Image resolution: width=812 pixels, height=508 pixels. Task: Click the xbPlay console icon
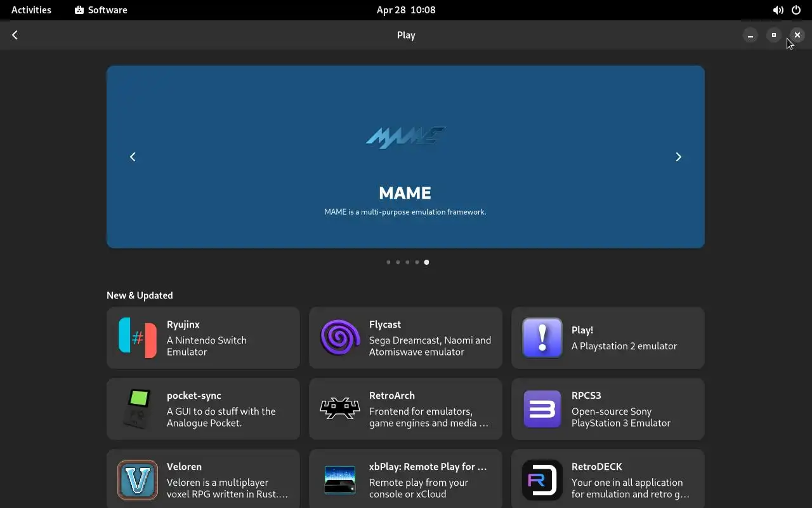[x=340, y=480]
